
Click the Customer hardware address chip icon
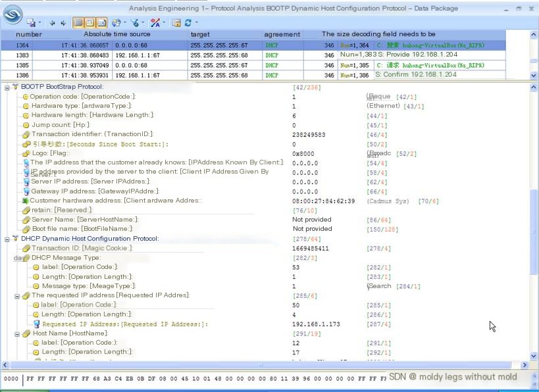(25, 201)
